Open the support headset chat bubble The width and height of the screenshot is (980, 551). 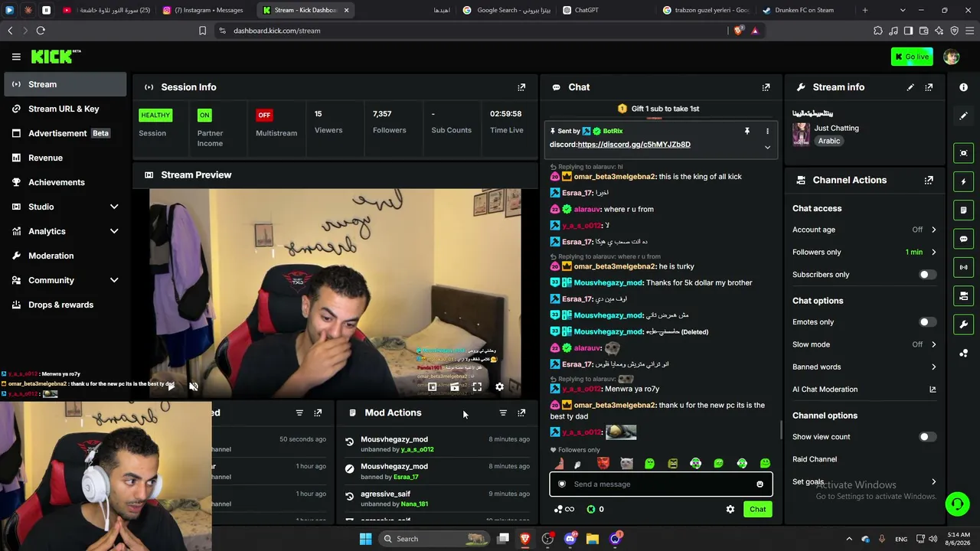pos(957,504)
